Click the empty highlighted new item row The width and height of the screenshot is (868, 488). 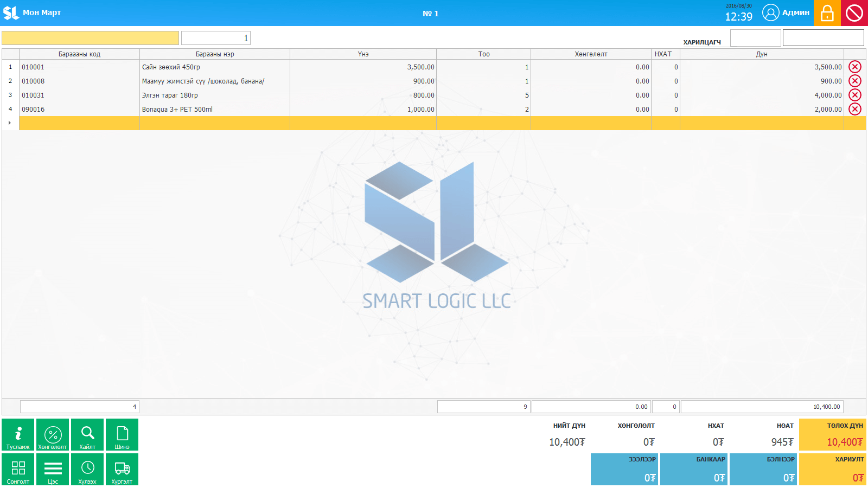point(442,123)
